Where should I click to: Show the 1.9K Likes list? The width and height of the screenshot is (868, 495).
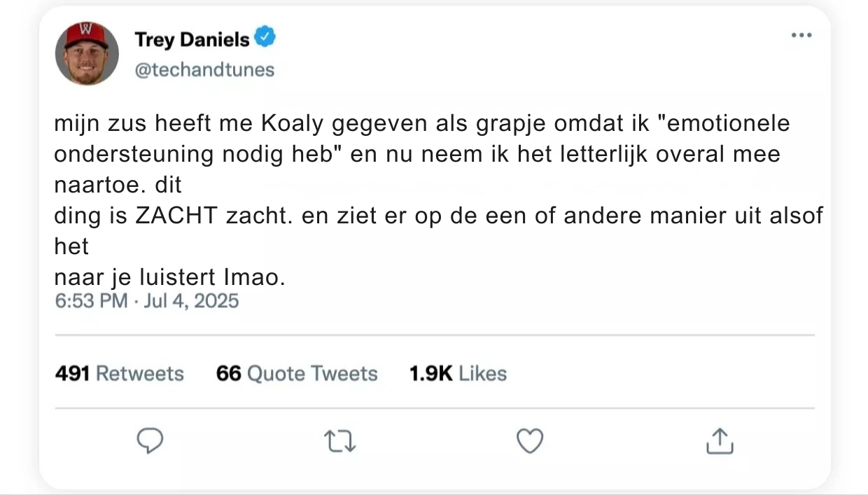point(458,373)
